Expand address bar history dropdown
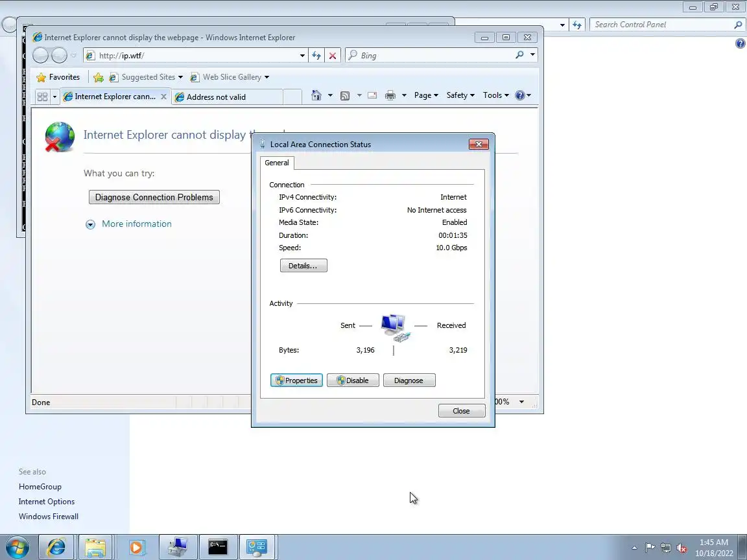Screen dimensions: 747x560 click(302, 56)
